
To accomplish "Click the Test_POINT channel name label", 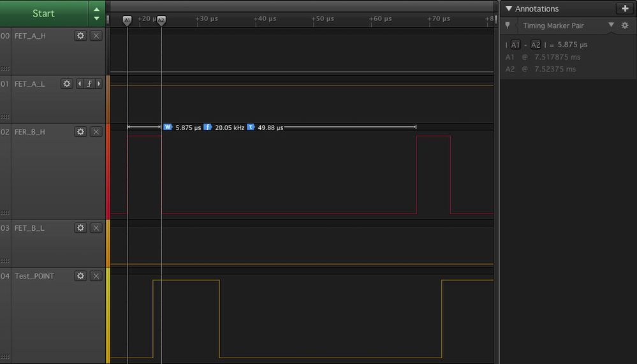I will point(34,276).
